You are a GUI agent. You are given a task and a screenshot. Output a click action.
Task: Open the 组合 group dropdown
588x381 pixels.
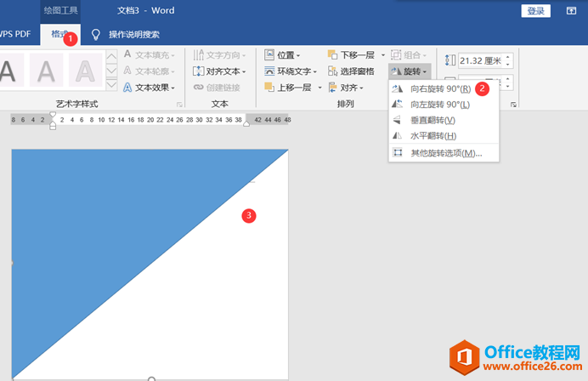(x=409, y=55)
